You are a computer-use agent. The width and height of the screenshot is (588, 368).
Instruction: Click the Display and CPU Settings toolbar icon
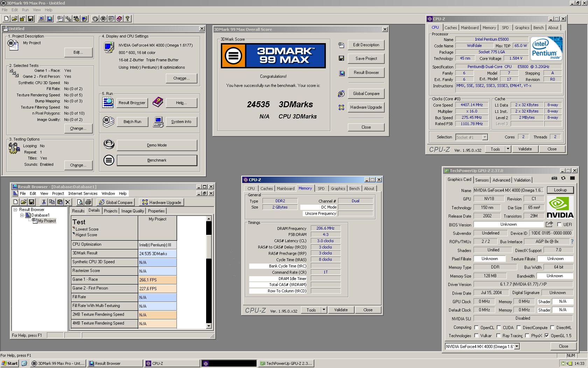pos(84,19)
